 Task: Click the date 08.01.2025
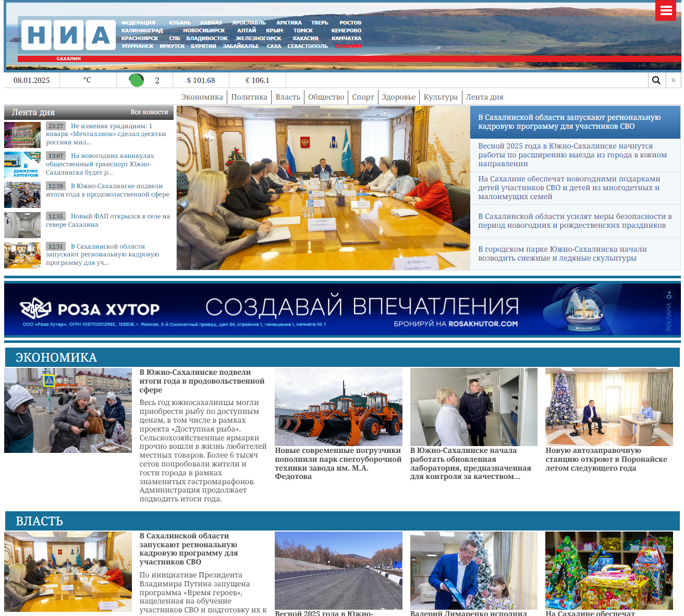pos(32,80)
